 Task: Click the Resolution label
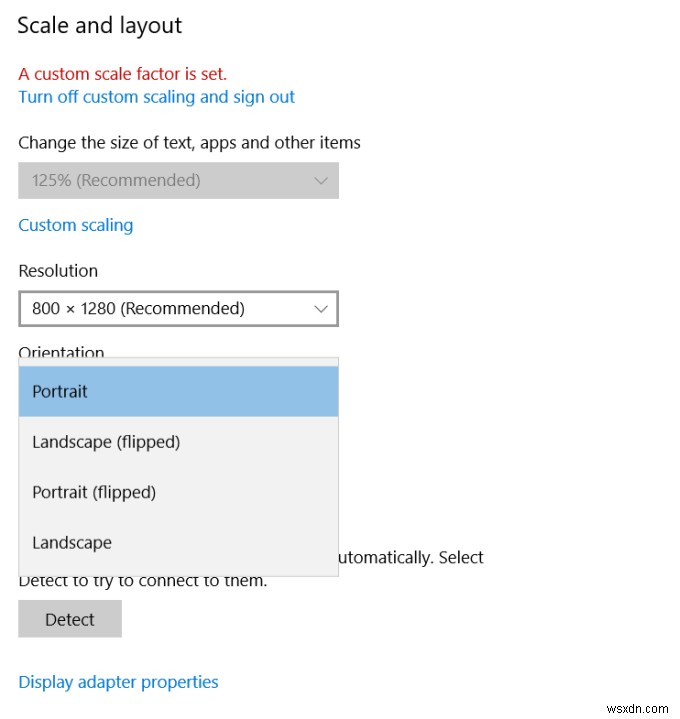(58, 271)
